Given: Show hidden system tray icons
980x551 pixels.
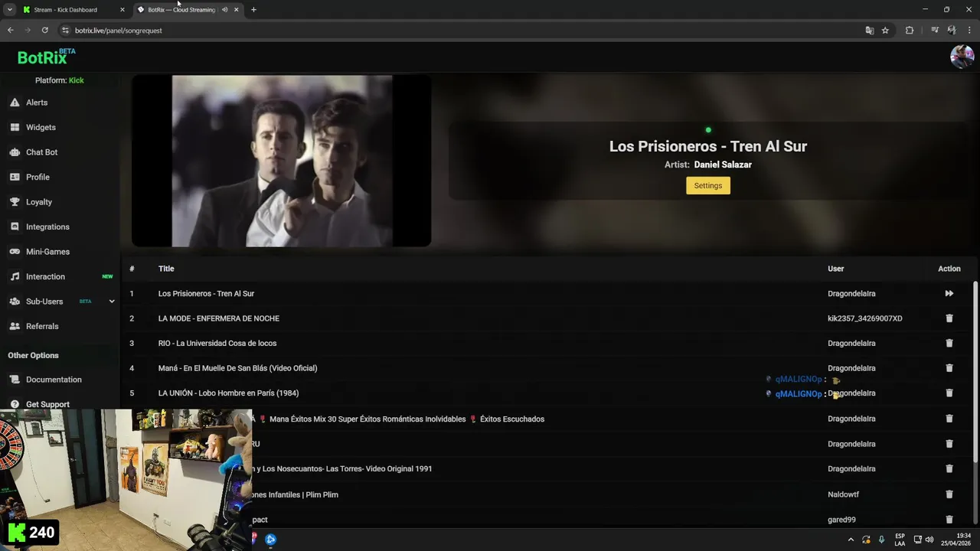Looking at the screenshot, I should point(851,540).
